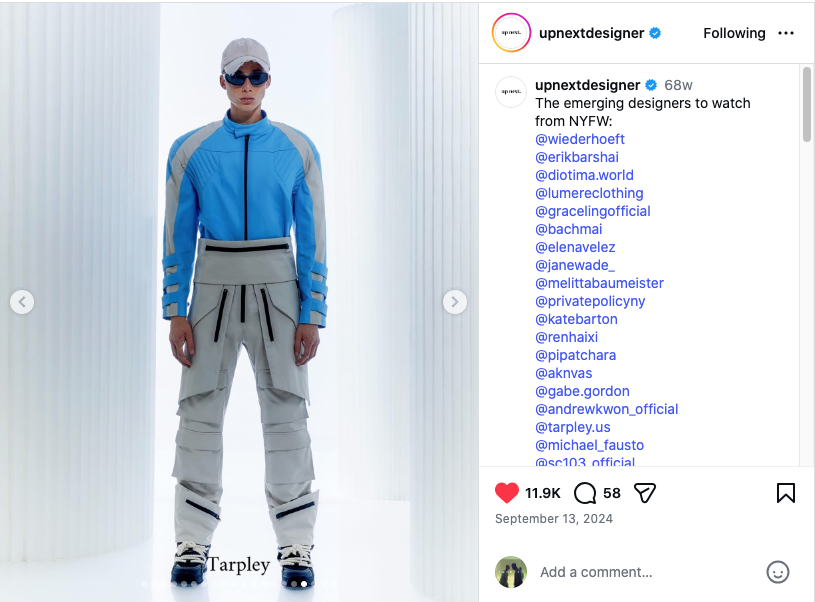Open @tarpley.us profile link
The width and height of the screenshot is (815, 602).
pyautogui.click(x=572, y=427)
